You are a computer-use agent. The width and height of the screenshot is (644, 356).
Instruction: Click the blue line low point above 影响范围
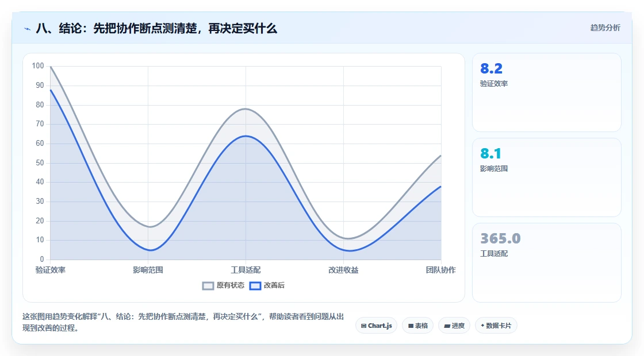coord(151,250)
